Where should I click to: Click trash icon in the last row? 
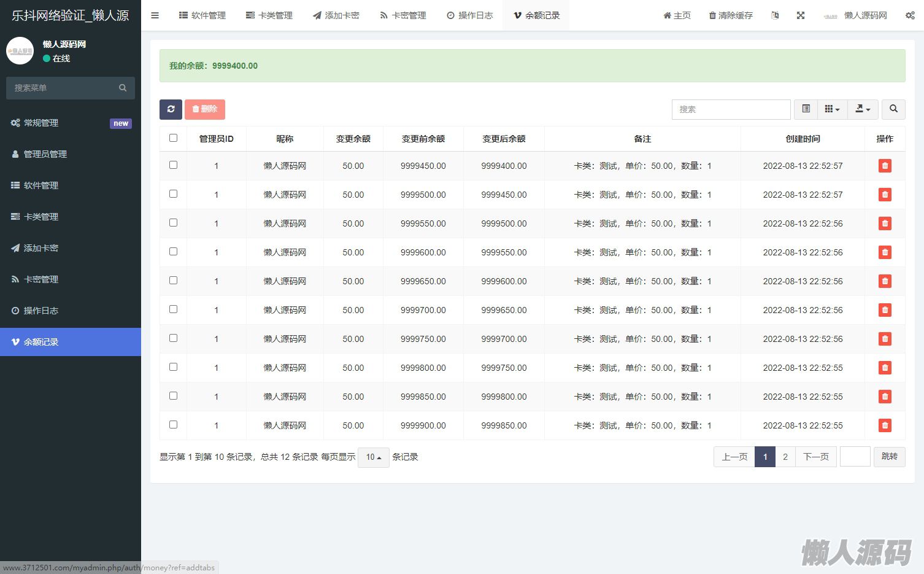(x=884, y=425)
